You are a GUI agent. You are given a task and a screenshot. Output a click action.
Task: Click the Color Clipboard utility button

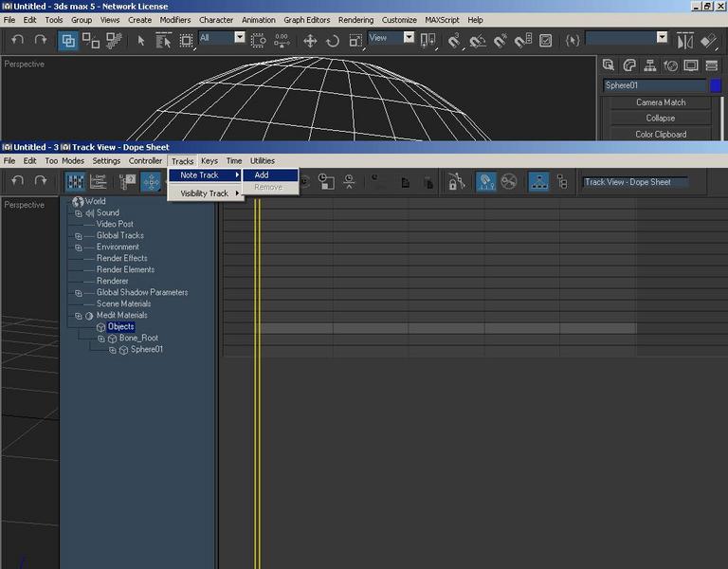(660, 135)
